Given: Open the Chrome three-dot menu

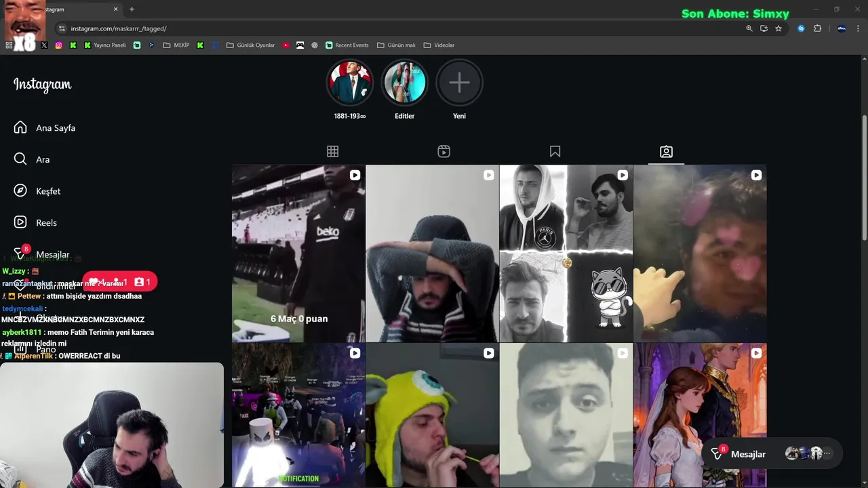Looking at the screenshot, I should (859, 28).
